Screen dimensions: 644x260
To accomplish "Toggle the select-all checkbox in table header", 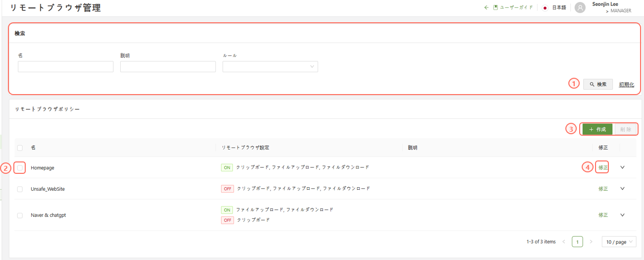I will point(20,148).
